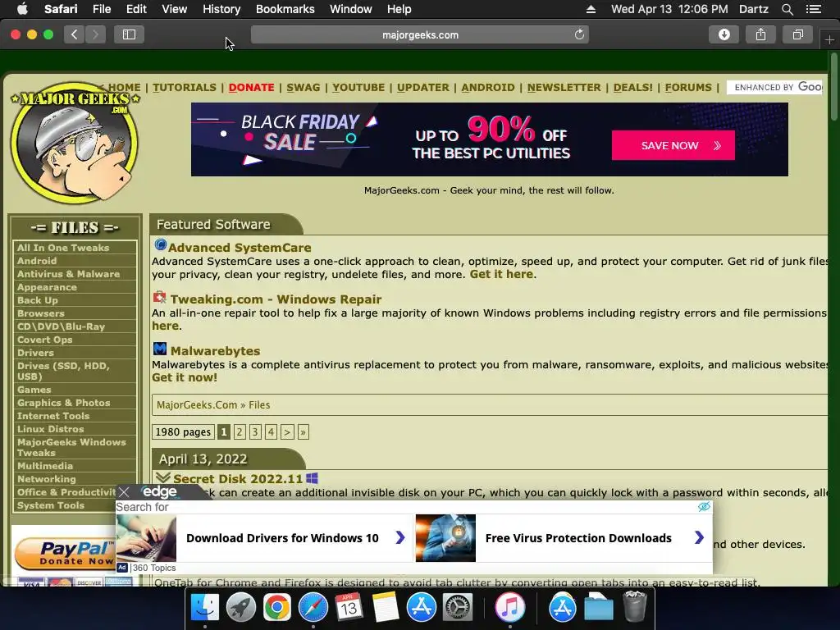Click the Malwarebytes icon

[x=160, y=349]
